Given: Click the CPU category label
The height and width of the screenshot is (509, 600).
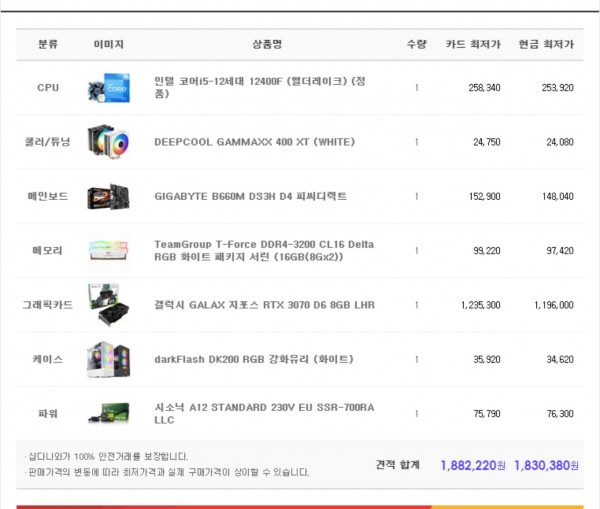Looking at the screenshot, I should 48,88.
